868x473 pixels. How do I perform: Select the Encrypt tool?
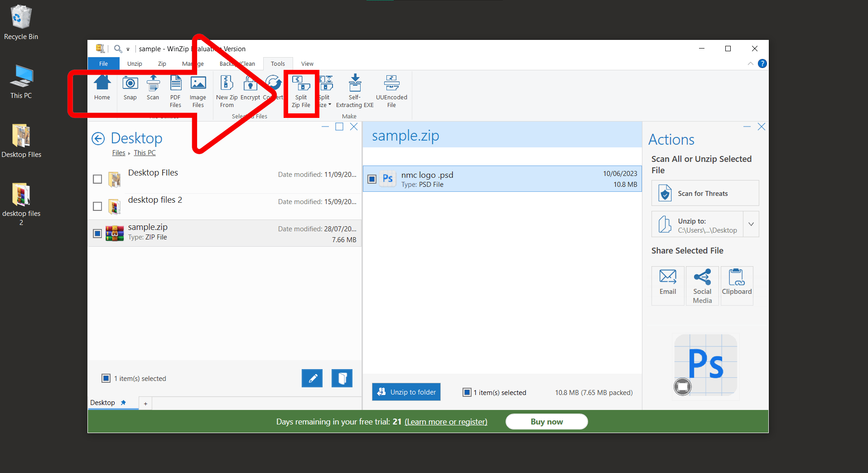point(250,91)
